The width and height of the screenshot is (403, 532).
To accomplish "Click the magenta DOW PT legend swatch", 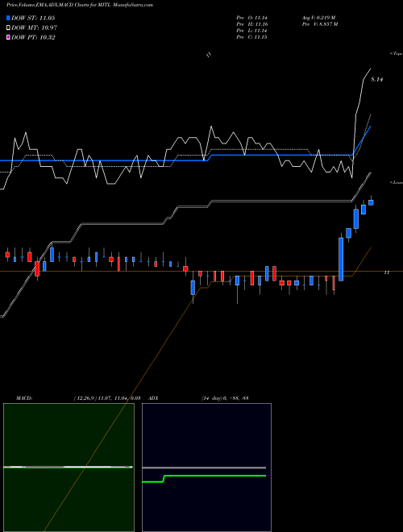I will pyautogui.click(x=8, y=37).
